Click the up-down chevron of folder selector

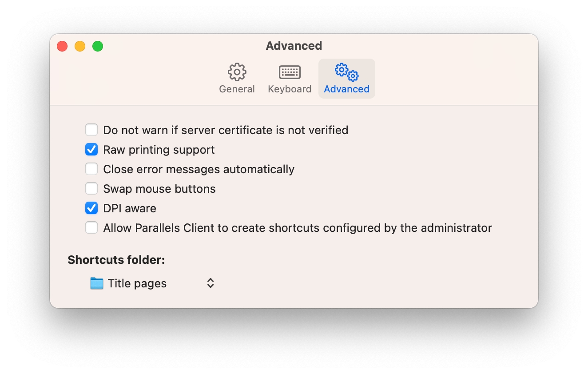[211, 283]
